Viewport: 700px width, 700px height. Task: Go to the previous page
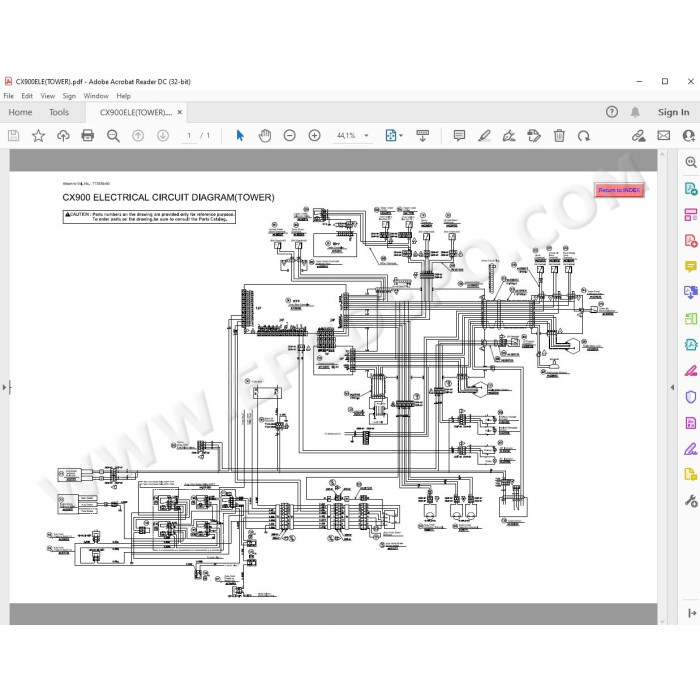click(138, 135)
